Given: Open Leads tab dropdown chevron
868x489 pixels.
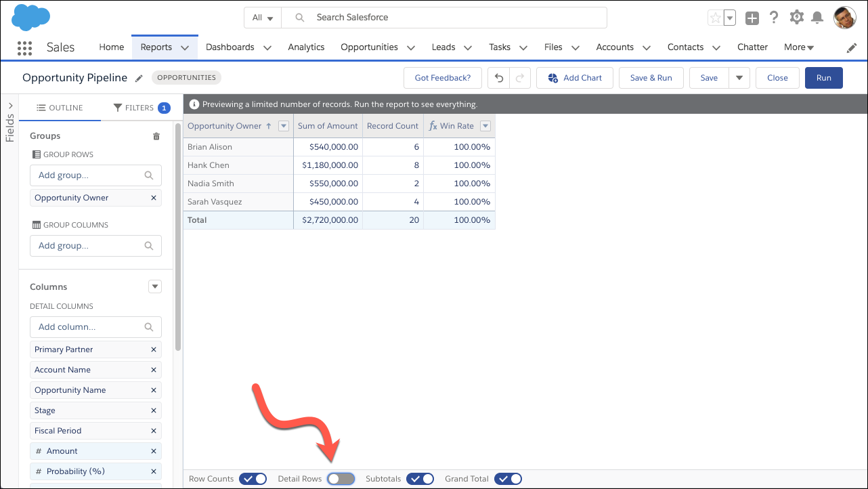Looking at the screenshot, I should coord(468,48).
